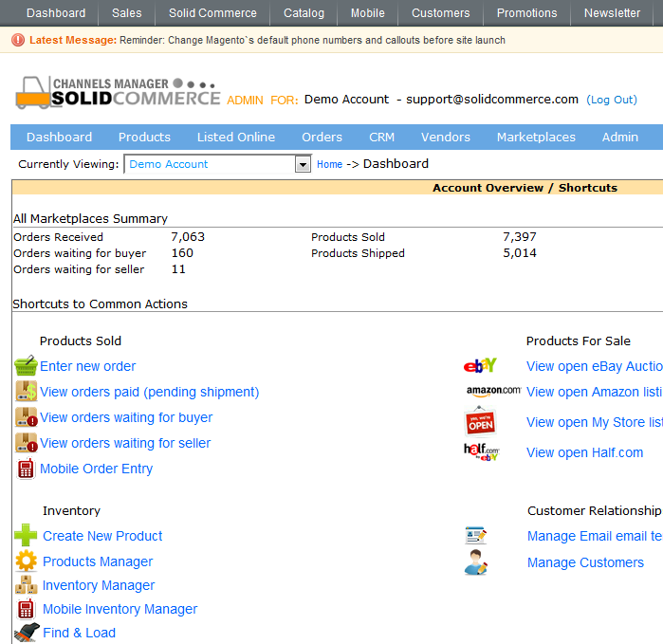Click the red phone icon for Mobile Inventory Manager
This screenshot has height=644, width=663.
(x=26, y=609)
